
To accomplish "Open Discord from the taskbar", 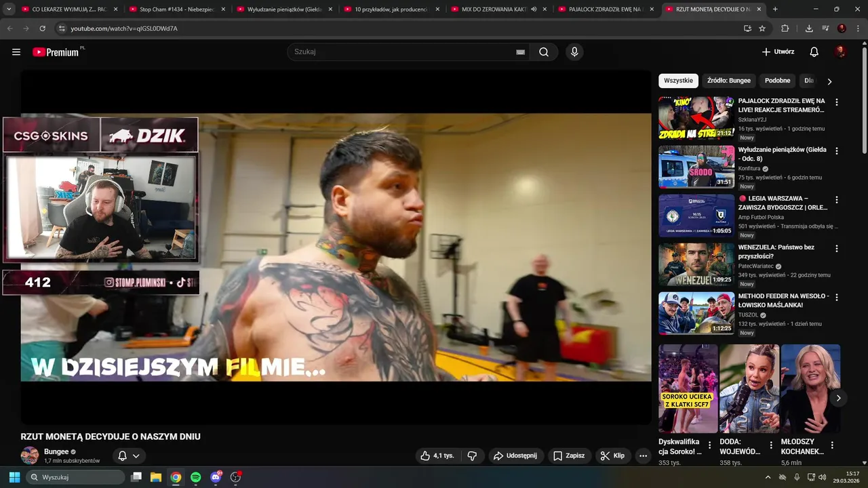I will [x=216, y=477].
